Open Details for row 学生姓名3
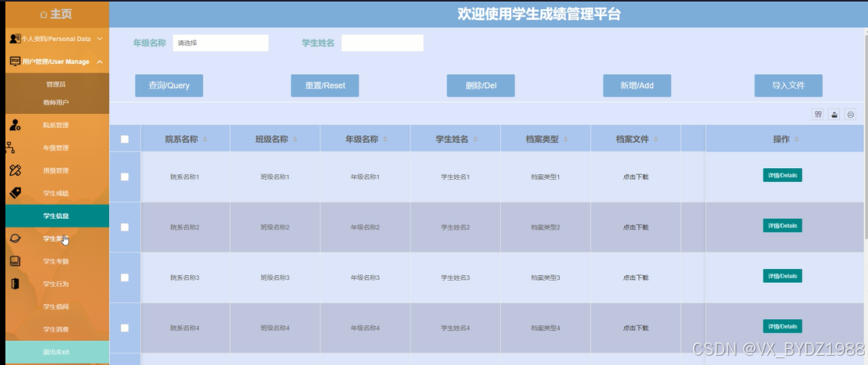Screen dimensions: 868x365 tap(782, 276)
